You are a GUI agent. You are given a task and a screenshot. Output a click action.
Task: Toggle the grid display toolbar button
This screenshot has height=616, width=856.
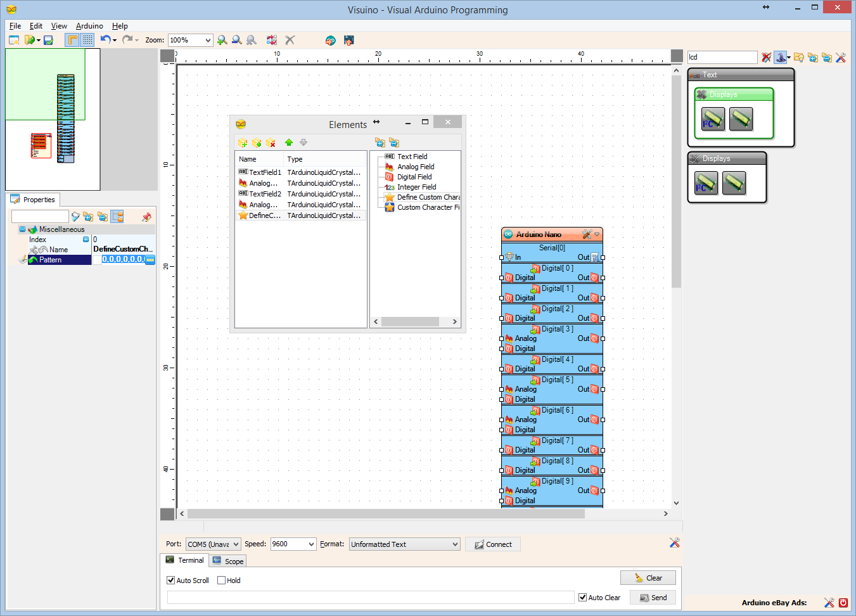click(x=87, y=40)
